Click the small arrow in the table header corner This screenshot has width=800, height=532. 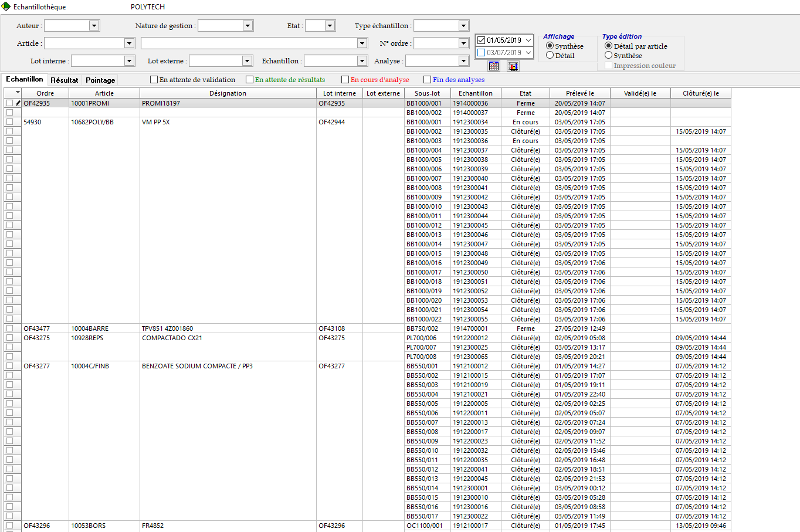click(x=18, y=93)
